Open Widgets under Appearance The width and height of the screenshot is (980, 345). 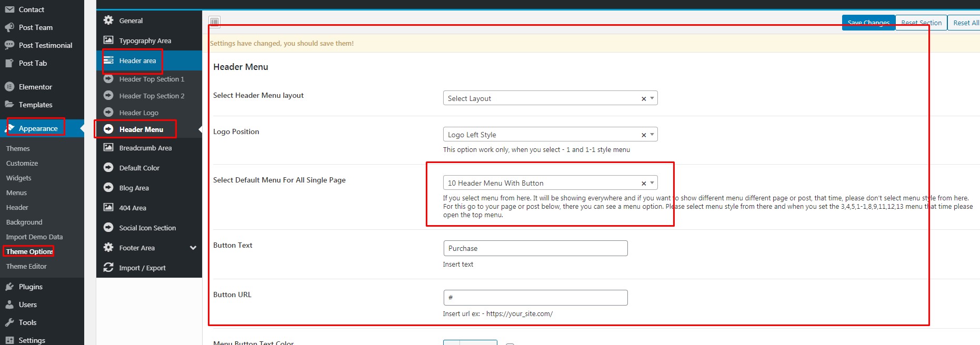pos(19,178)
